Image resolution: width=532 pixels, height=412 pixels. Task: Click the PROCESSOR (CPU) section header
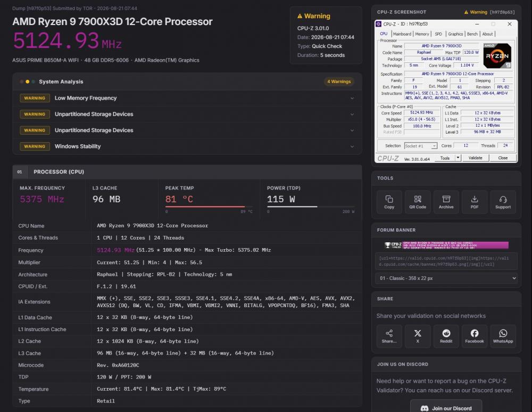(187, 172)
